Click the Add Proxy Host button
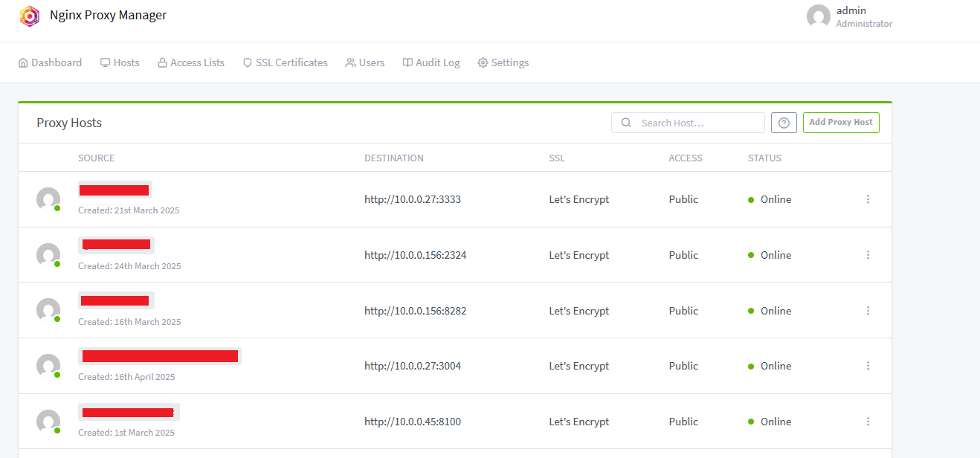The width and height of the screenshot is (980, 458). coord(840,123)
